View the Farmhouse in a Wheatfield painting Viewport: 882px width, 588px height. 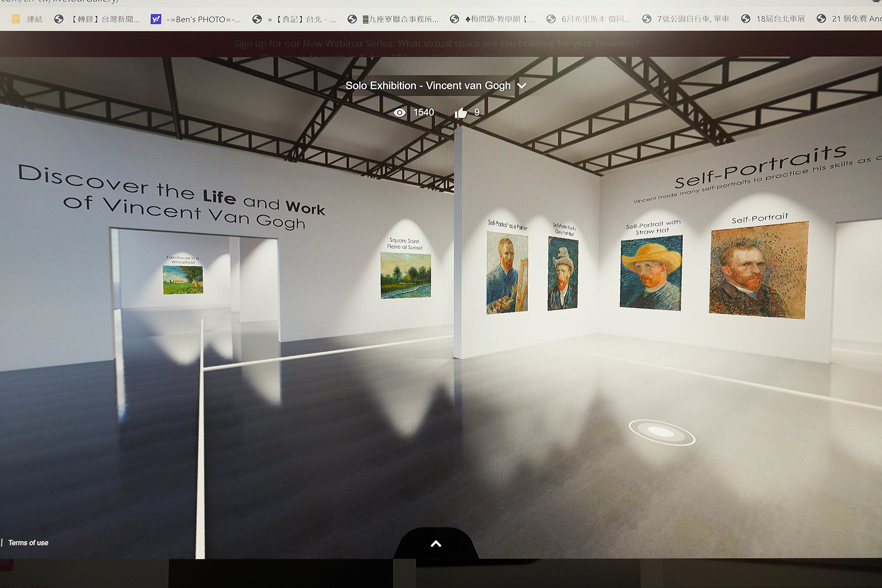click(x=183, y=280)
